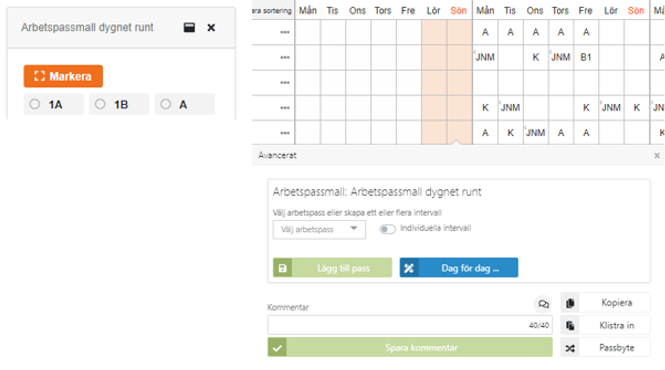This screenshot has width=665, height=370.
Task: Open the three-dots menu on first row
Action: tap(285, 32)
